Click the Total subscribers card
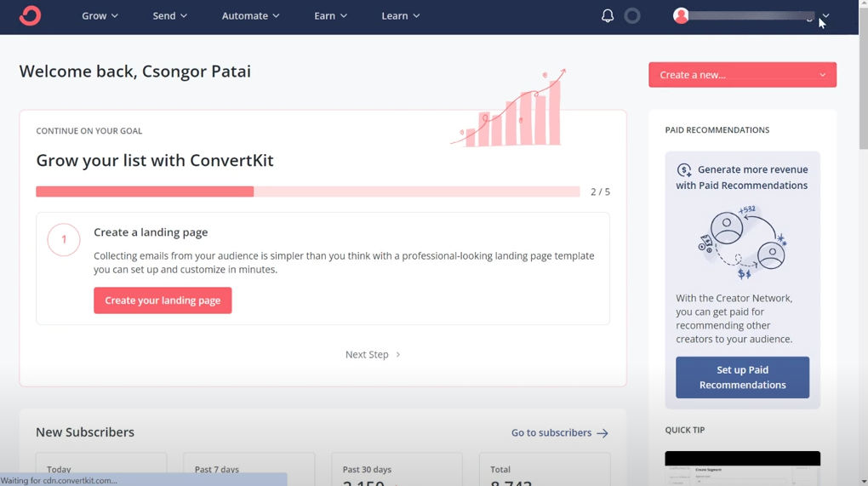 545,469
